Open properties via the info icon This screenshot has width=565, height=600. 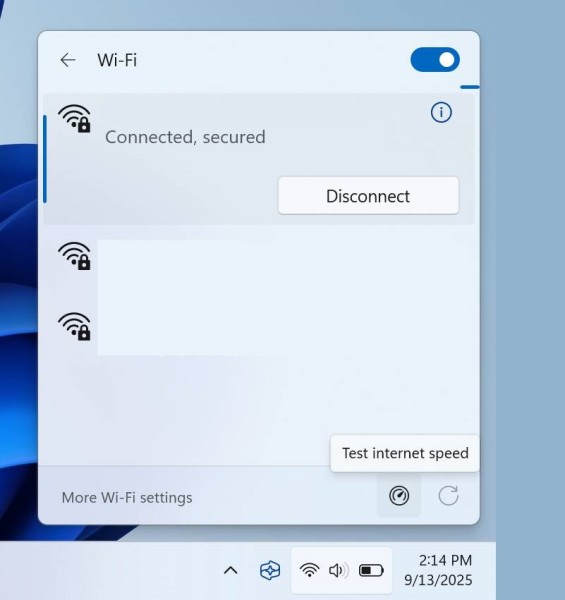[441, 112]
